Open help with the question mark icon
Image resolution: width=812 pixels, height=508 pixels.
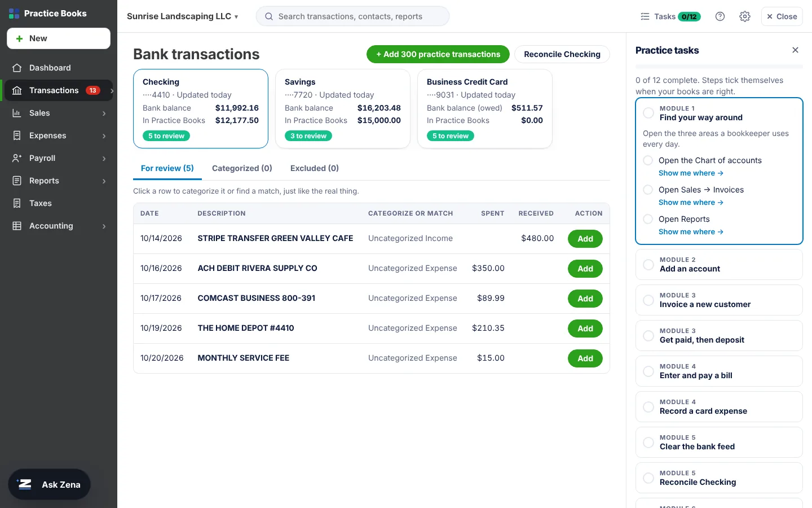click(x=720, y=16)
